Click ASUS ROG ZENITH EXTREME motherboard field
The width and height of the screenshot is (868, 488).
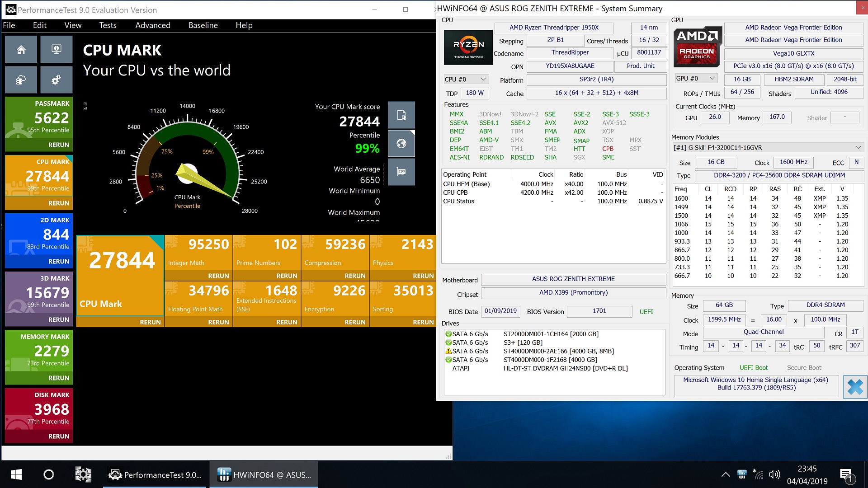pos(573,279)
